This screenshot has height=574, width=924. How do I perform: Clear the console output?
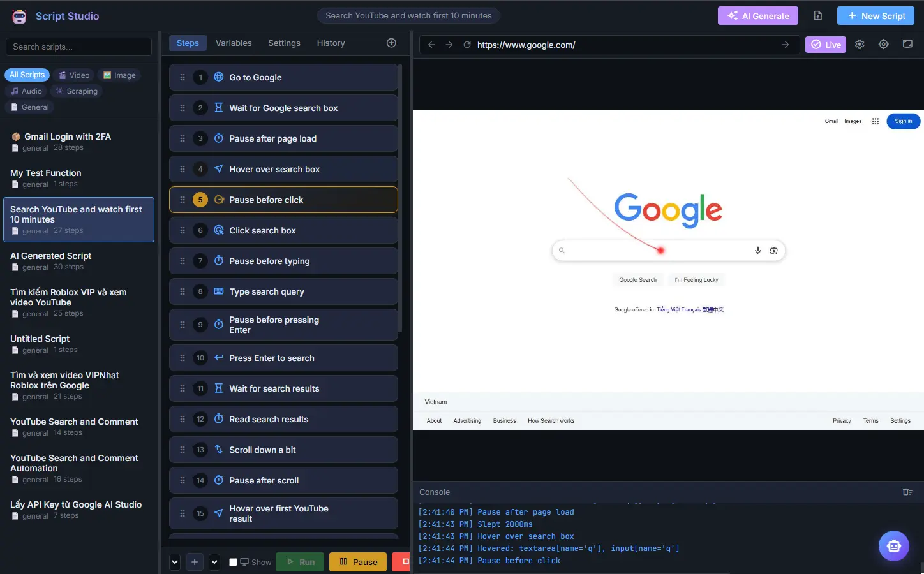[x=907, y=492]
